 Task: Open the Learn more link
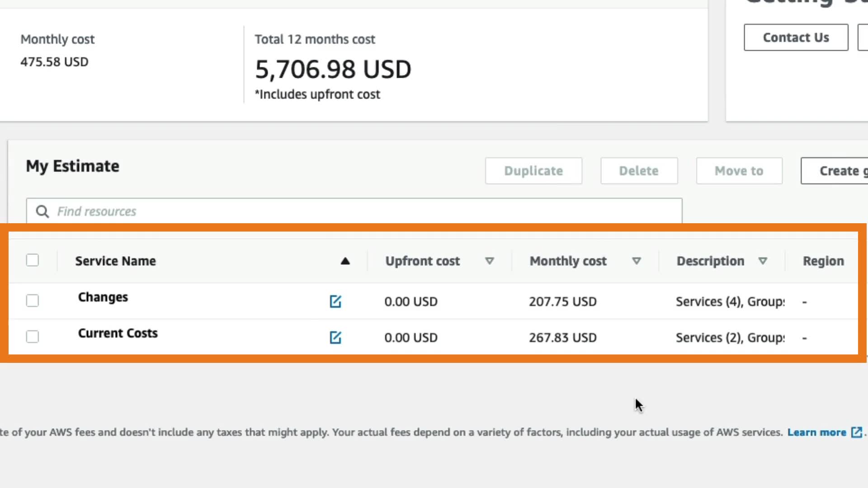[816, 432]
